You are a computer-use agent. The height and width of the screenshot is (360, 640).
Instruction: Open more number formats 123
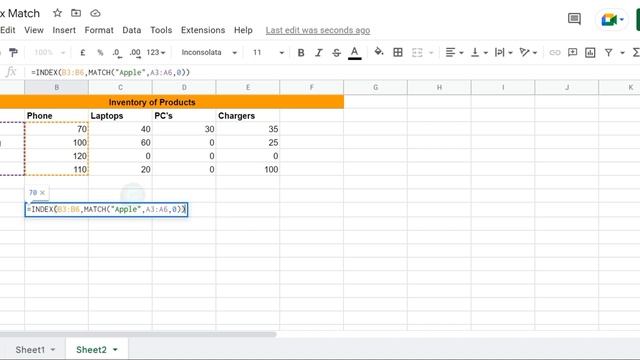click(x=156, y=52)
